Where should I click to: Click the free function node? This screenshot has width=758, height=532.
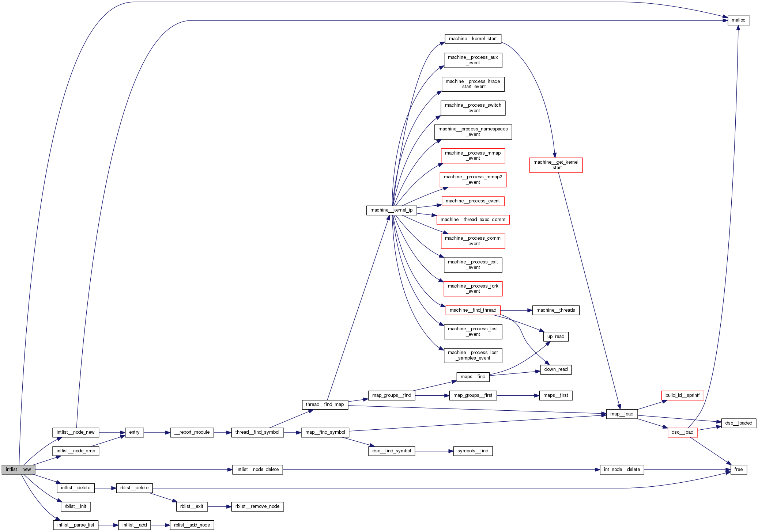point(738,470)
